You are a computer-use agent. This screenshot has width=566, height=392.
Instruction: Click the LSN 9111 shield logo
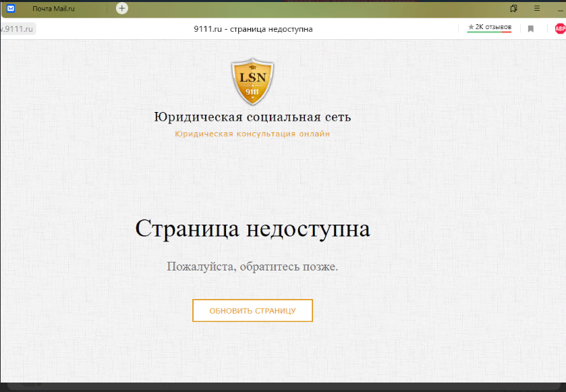tap(252, 82)
